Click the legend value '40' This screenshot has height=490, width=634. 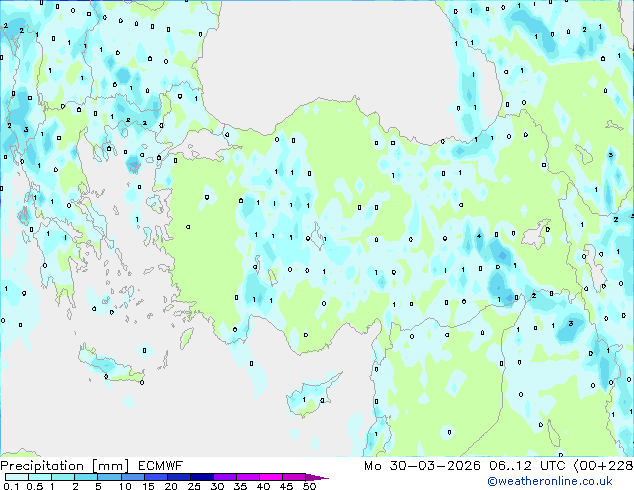pos(263,486)
